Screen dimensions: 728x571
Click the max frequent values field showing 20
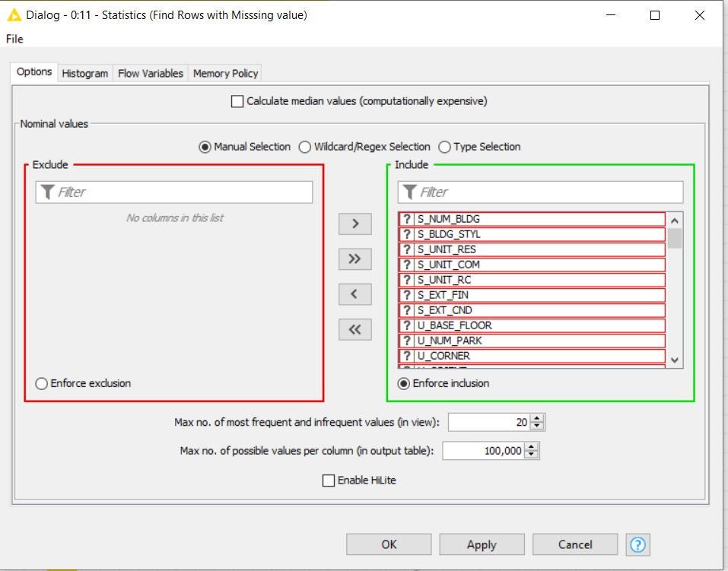pyautogui.click(x=489, y=423)
